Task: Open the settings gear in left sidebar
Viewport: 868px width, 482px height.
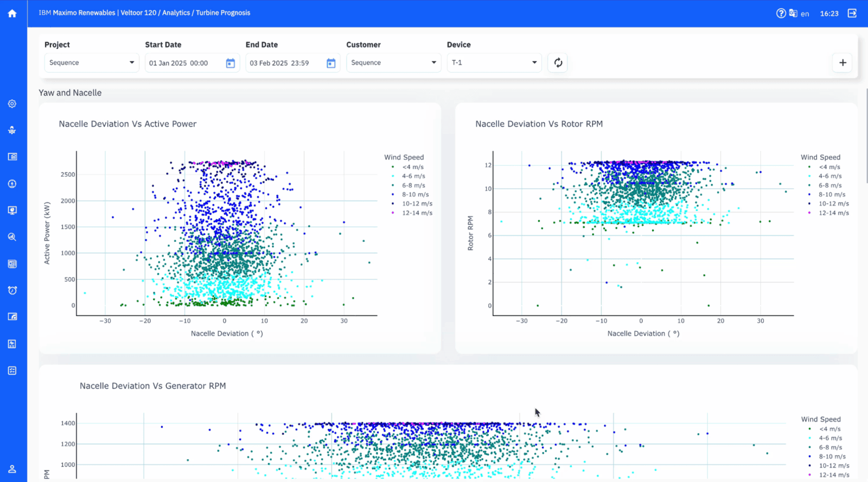Action: click(12, 104)
